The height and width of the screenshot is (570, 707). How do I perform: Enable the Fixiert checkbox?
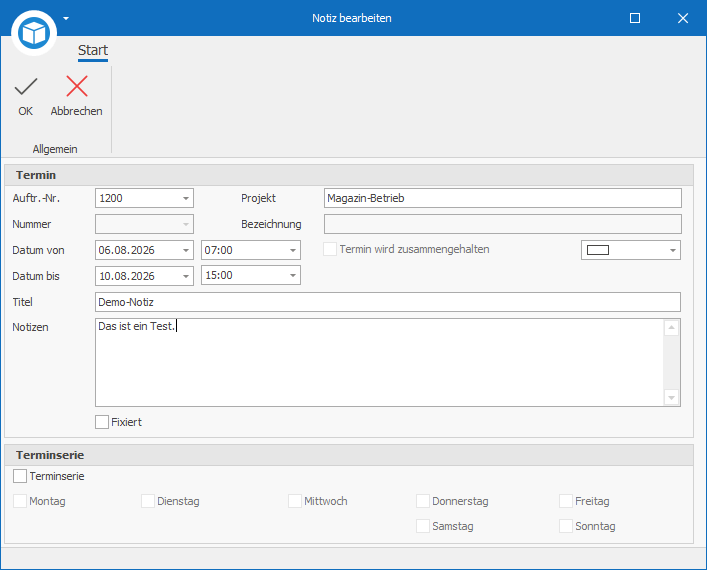coord(102,422)
